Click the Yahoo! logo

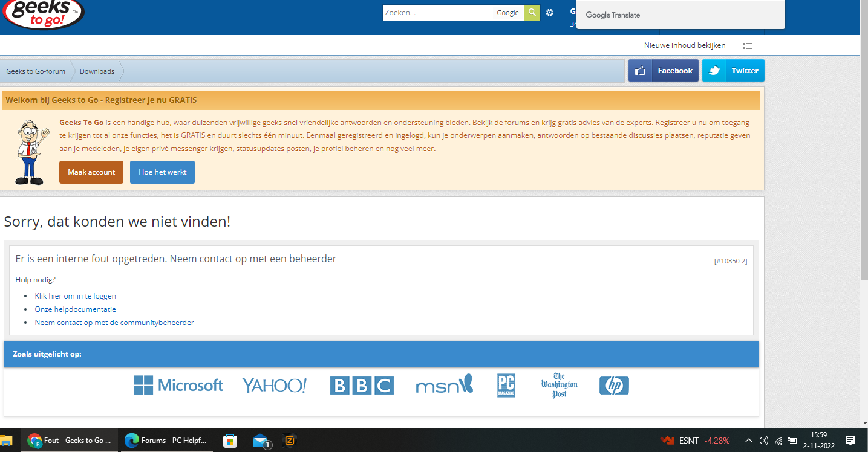pos(275,385)
